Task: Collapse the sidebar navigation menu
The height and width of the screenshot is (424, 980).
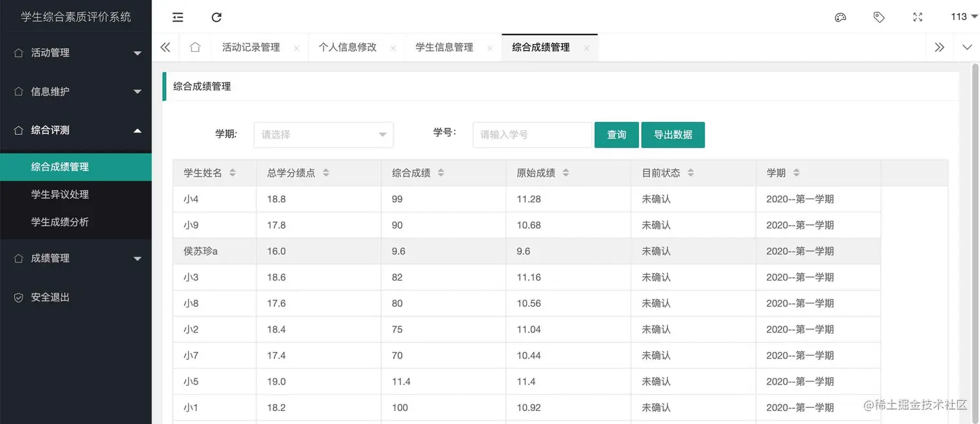Action: pos(178,18)
